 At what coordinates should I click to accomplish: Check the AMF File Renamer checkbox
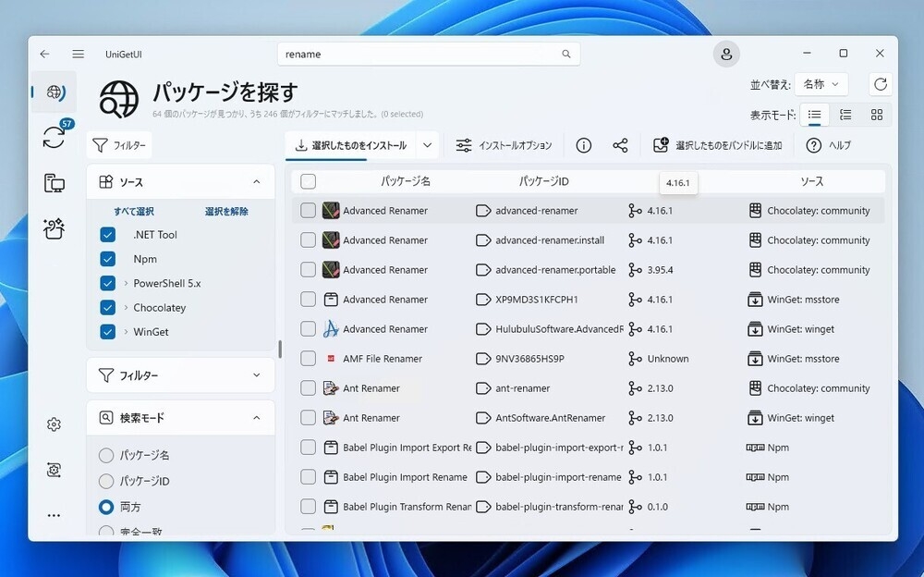coord(309,358)
